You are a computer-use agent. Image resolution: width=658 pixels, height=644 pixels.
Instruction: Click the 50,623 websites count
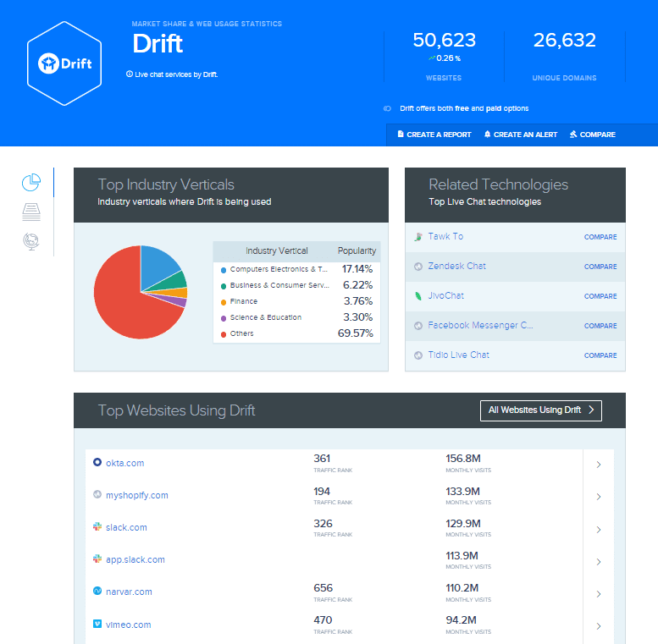tap(444, 41)
